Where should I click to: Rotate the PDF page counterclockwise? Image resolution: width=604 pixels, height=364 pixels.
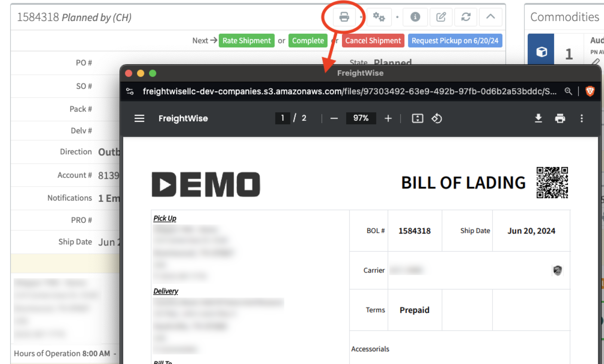click(436, 118)
